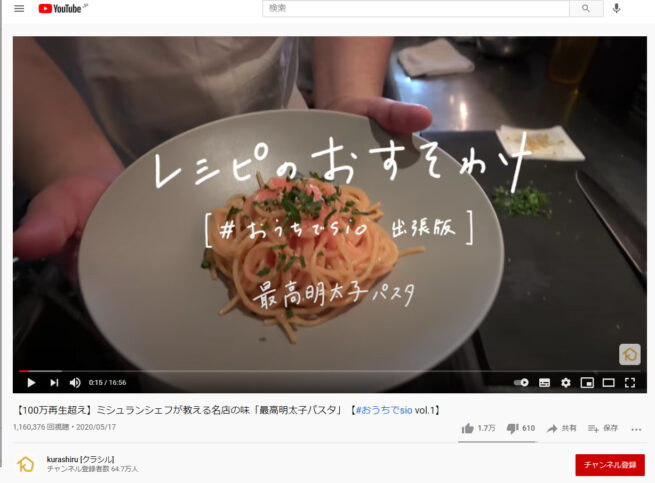Toggle subtitles captions button
Screen dimensions: 655x483
(x=544, y=382)
